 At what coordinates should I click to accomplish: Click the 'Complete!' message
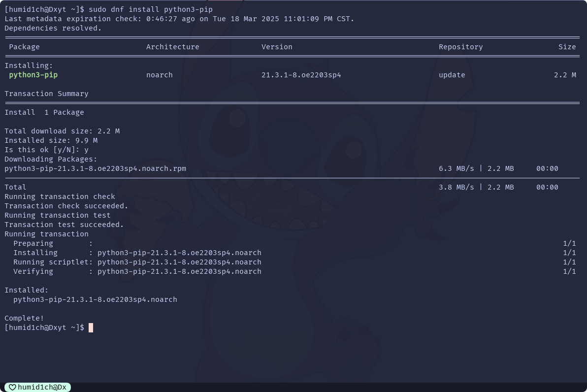(x=24, y=318)
